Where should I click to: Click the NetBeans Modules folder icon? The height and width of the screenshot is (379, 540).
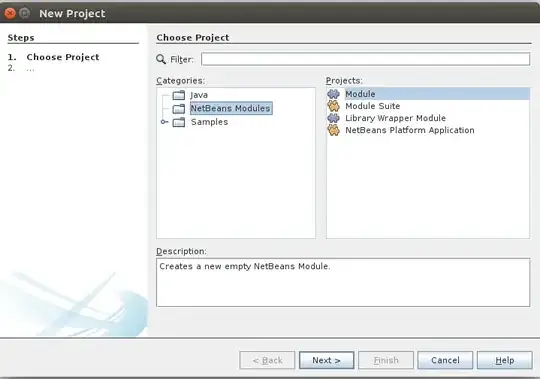179,108
